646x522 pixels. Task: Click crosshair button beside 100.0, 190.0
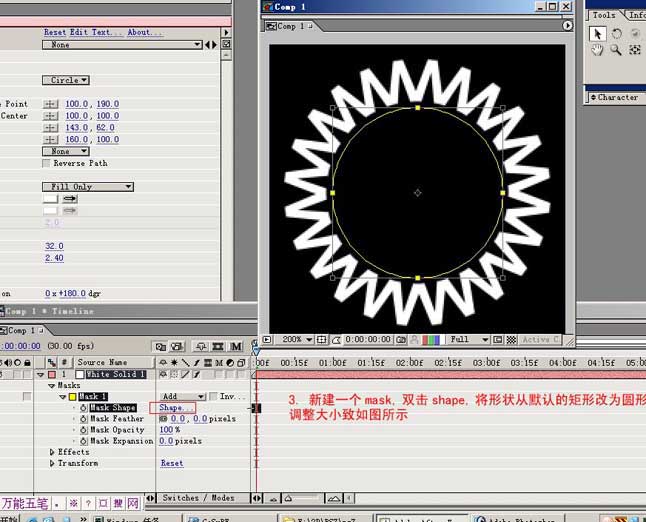(51, 104)
